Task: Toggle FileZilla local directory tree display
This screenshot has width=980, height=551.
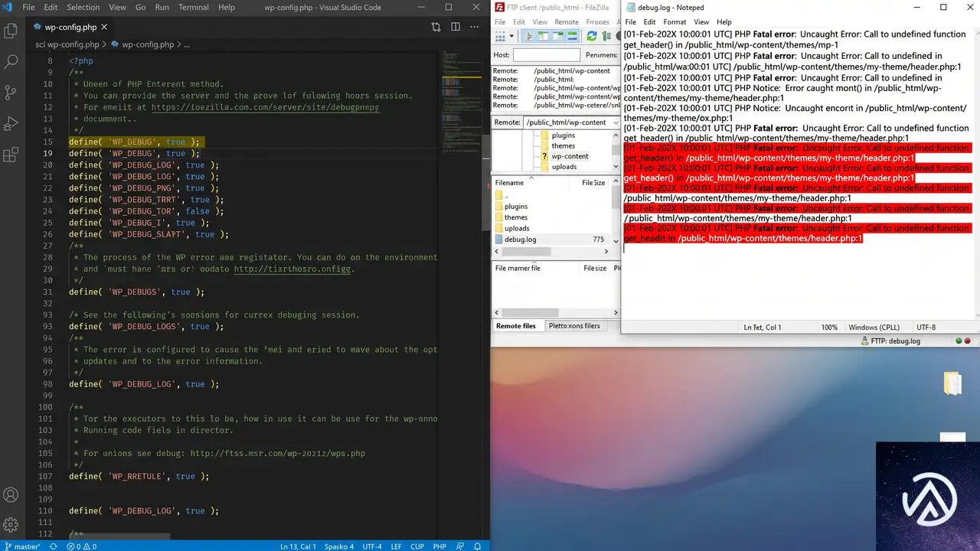Action: [543, 36]
